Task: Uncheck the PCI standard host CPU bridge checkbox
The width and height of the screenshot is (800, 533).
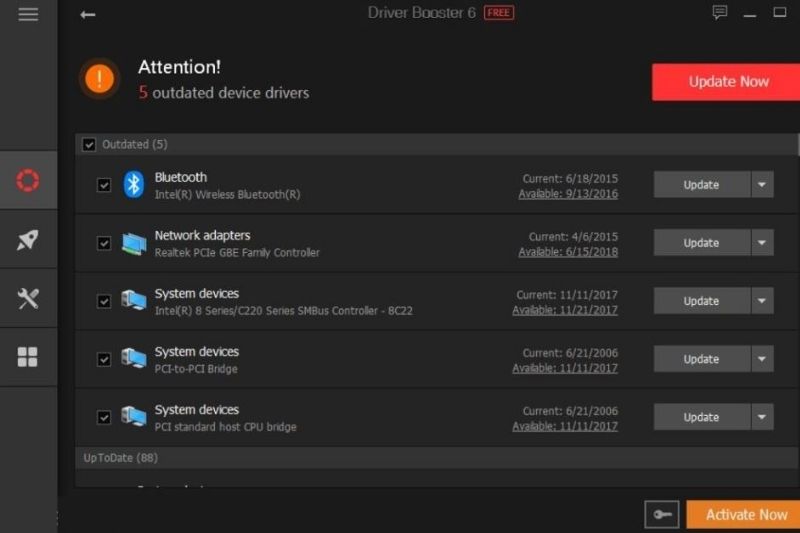Action: click(104, 417)
